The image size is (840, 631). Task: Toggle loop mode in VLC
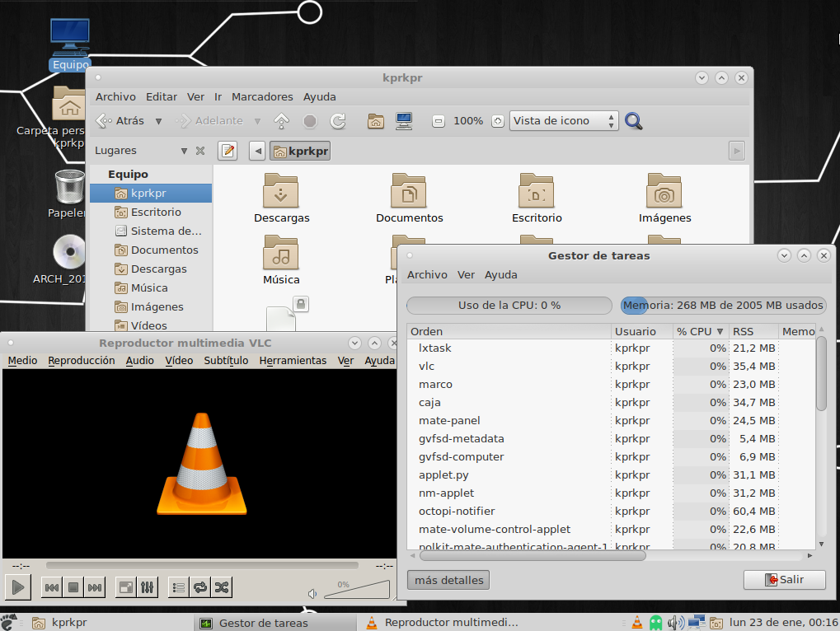click(x=199, y=587)
